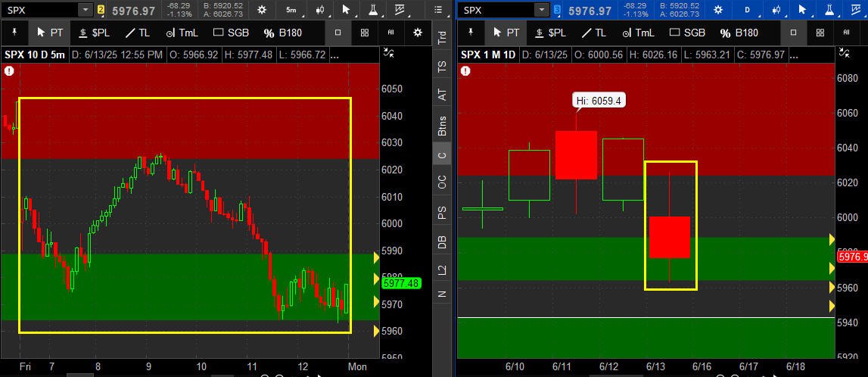The height and width of the screenshot is (377, 868).
Task: Open the drawing toolbar settings gear on left chart
Action: coord(418,33)
